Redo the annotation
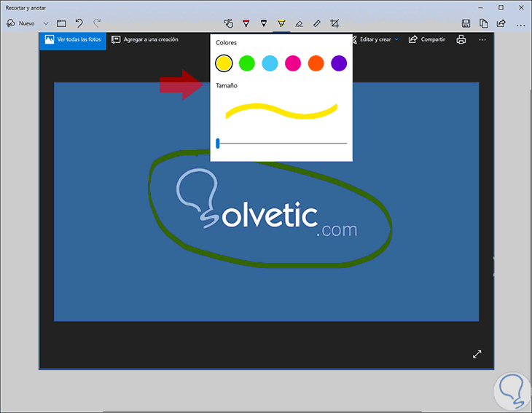The width and height of the screenshot is (532, 413). 97,23
